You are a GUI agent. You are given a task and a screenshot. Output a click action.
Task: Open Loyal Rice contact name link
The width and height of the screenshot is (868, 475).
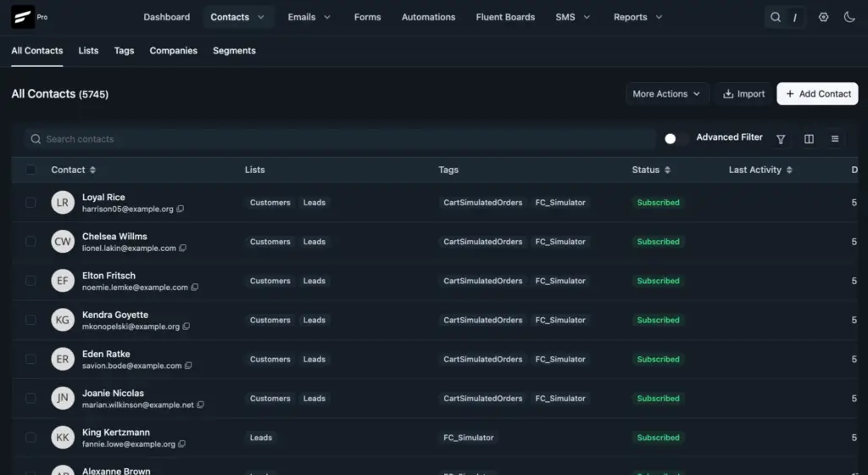click(x=103, y=197)
